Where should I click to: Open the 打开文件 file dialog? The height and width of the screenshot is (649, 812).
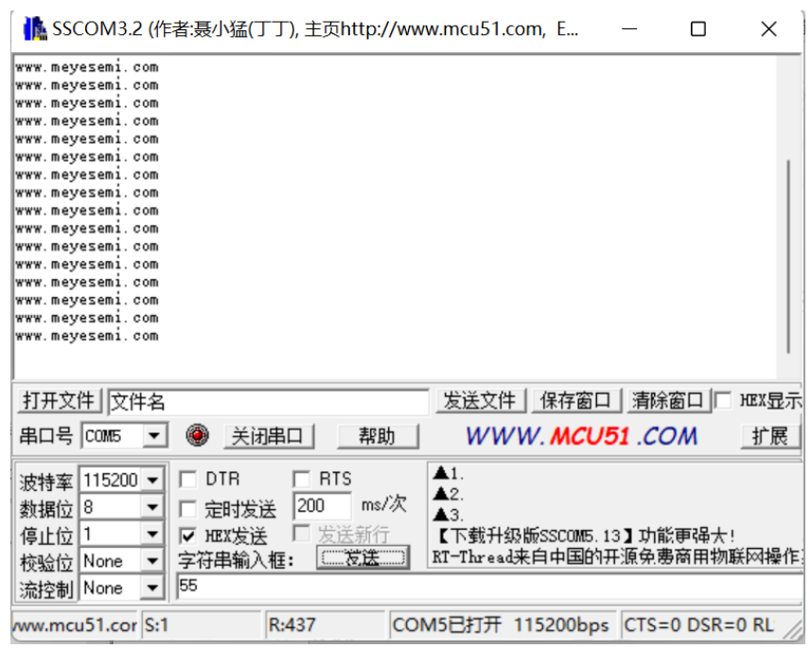pos(58,401)
